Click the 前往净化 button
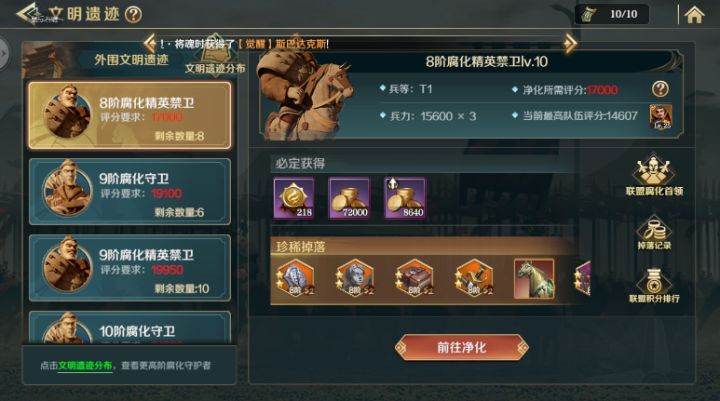Viewport: 720px width, 401px height. (461, 348)
